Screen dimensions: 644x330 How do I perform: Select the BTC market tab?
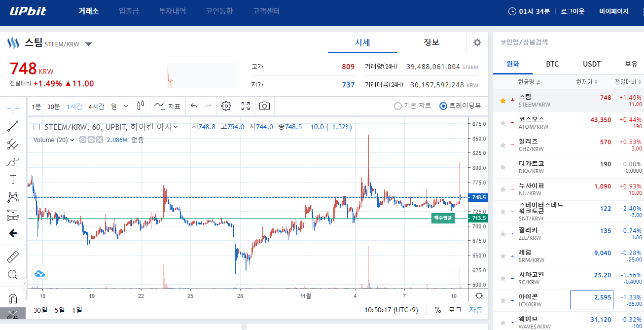tap(552, 64)
